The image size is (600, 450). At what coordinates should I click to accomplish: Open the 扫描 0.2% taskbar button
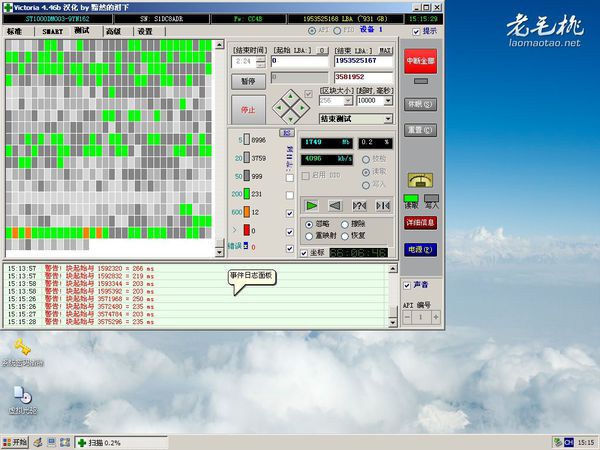pyautogui.click(x=121, y=443)
